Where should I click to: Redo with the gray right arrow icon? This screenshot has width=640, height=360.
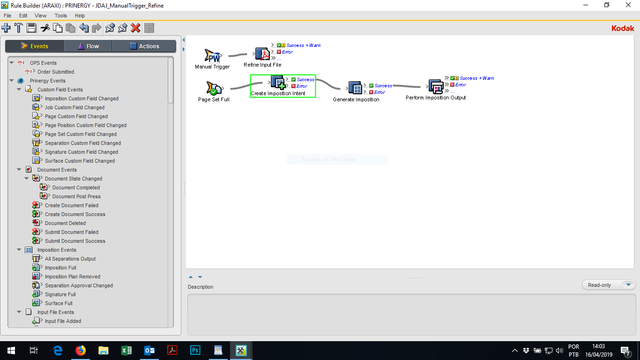click(97, 28)
